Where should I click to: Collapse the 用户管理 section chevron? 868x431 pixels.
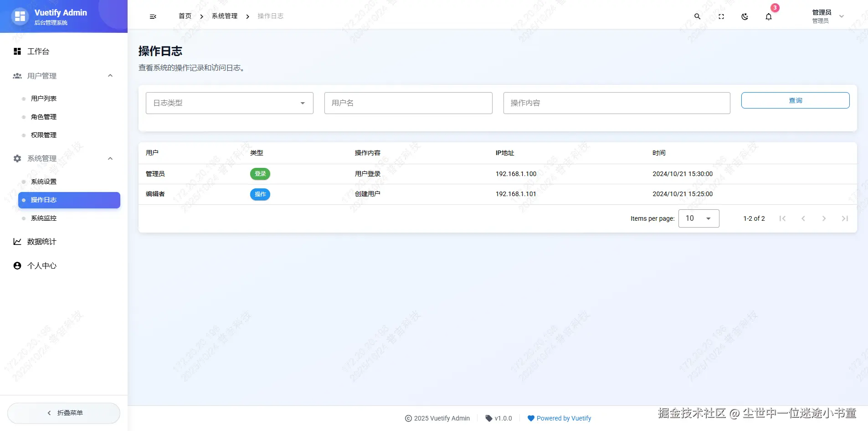tap(110, 75)
